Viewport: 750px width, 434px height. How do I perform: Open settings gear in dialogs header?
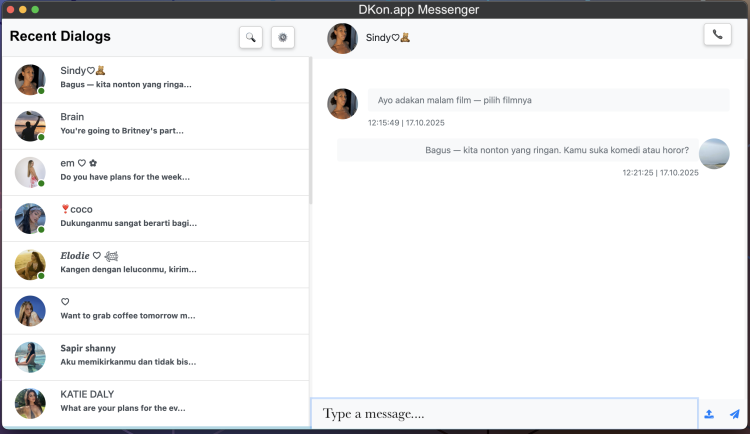tap(283, 38)
